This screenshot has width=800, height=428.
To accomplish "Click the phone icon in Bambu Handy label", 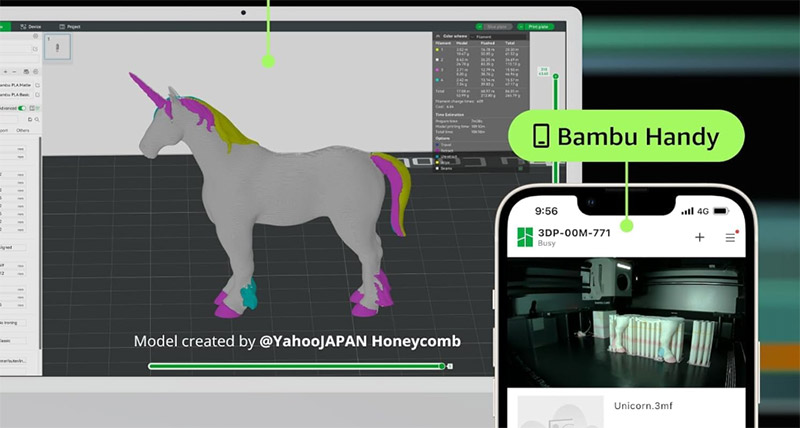I will (541, 137).
